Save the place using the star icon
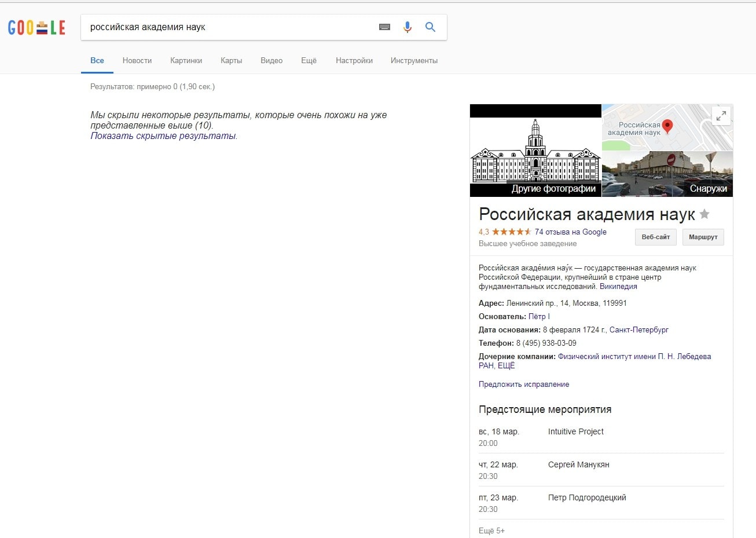Screen dimensions: 756x538 tap(704, 214)
